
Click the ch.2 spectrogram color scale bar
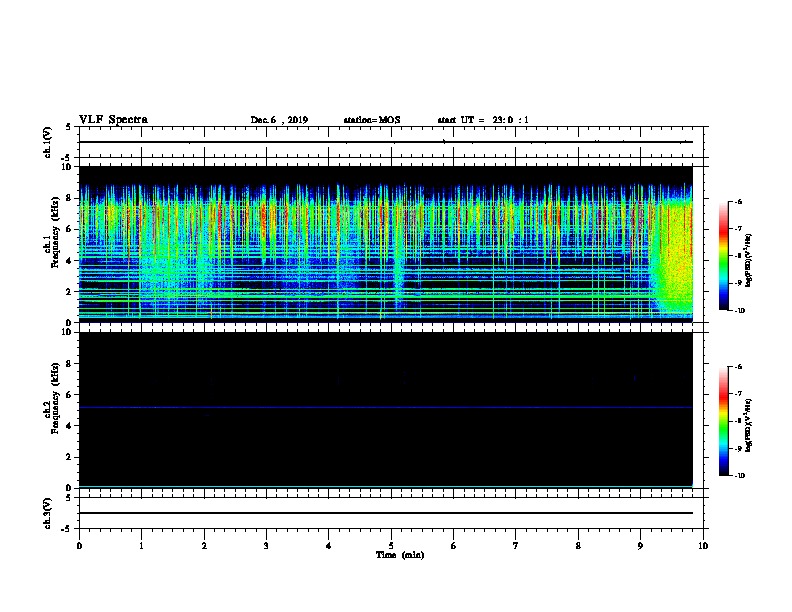click(724, 421)
